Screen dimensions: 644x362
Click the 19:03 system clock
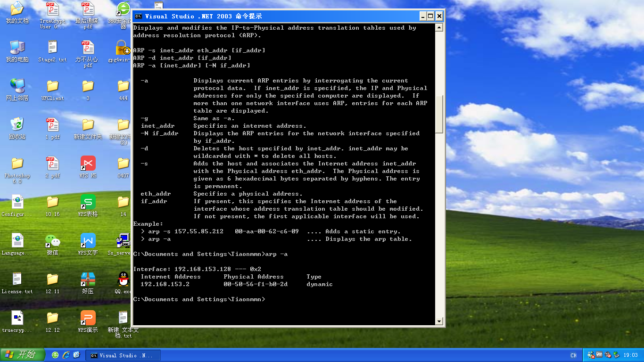(x=630, y=355)
